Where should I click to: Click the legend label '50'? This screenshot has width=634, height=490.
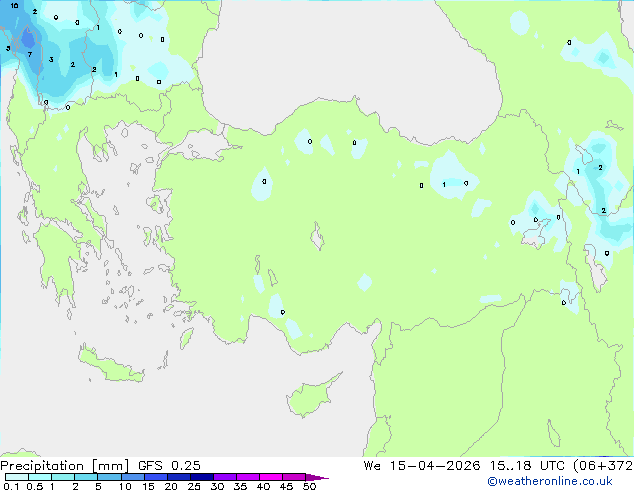pos(309,486)
